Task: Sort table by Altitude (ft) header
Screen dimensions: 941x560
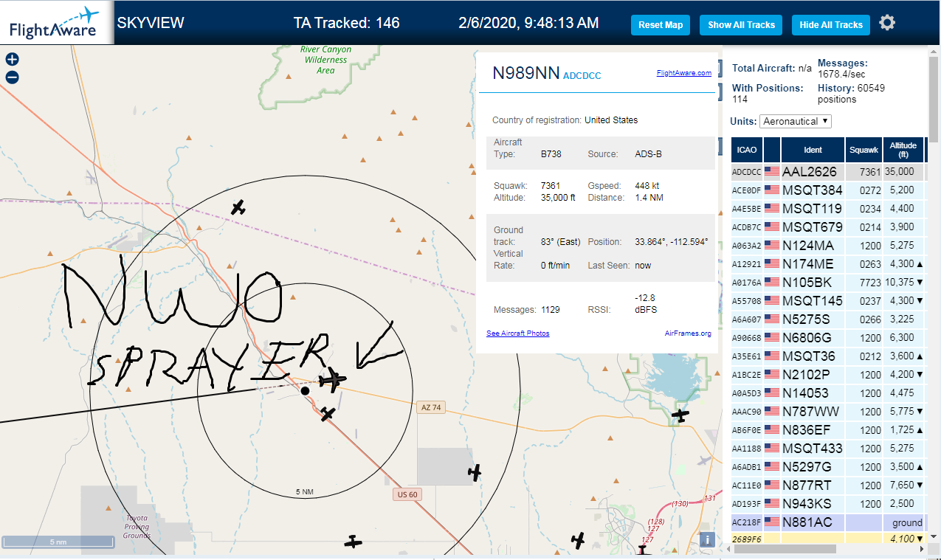Action: [x=903, y=150]
